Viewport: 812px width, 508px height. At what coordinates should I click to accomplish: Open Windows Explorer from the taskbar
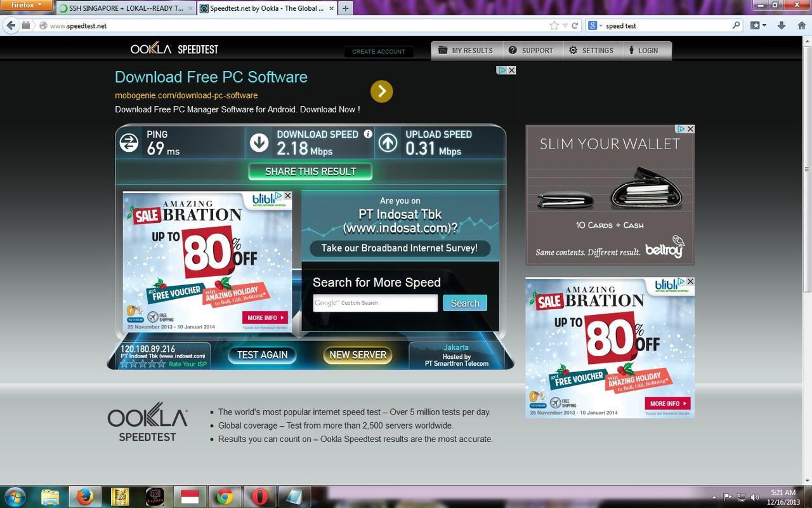tap(50, 497)
